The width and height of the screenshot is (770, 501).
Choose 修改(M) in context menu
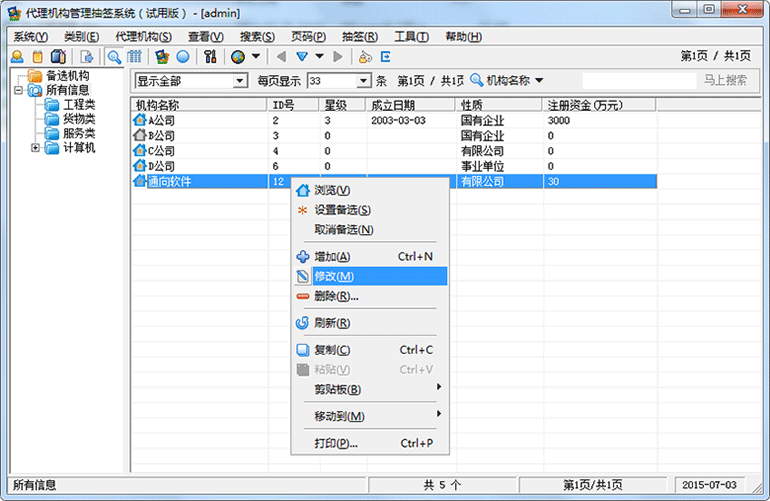[370, 276]
